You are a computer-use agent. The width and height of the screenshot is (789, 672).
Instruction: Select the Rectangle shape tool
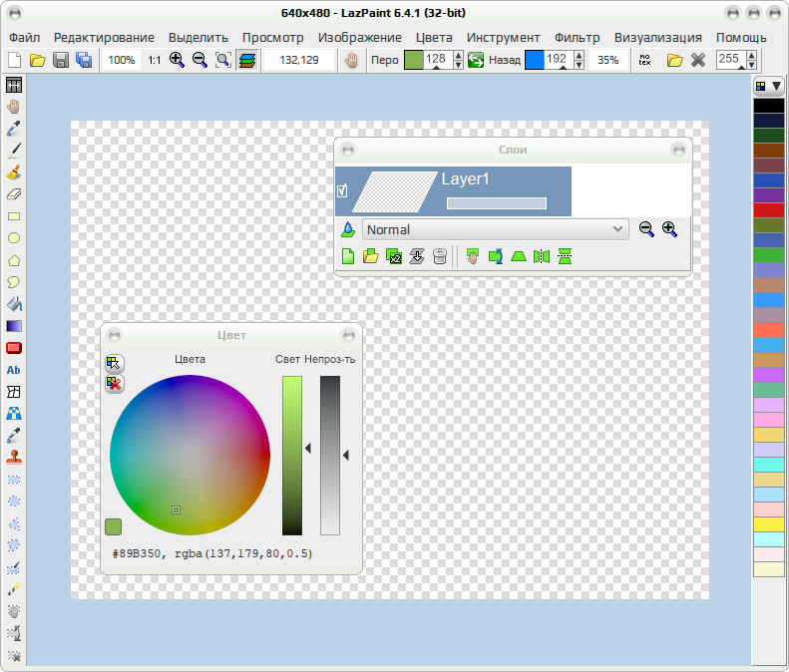pos(14,216)
